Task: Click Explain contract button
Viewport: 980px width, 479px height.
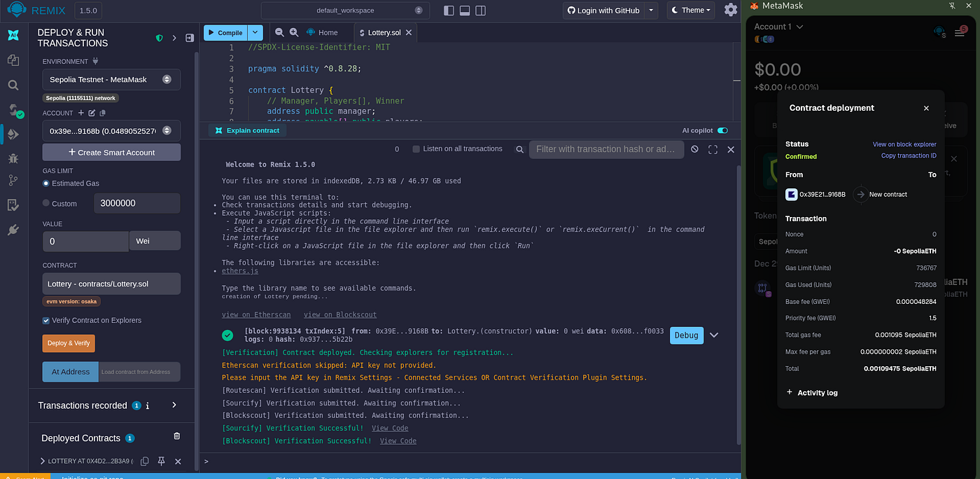Action: pyautogui.click(x=247, y=130)
